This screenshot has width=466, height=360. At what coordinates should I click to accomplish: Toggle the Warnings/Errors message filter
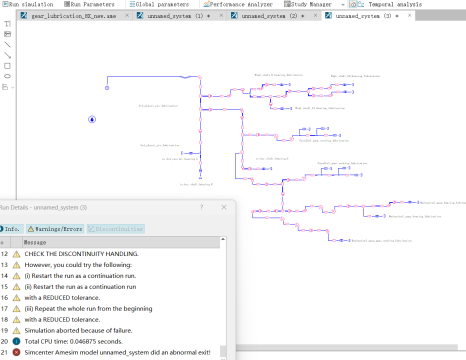55,229
